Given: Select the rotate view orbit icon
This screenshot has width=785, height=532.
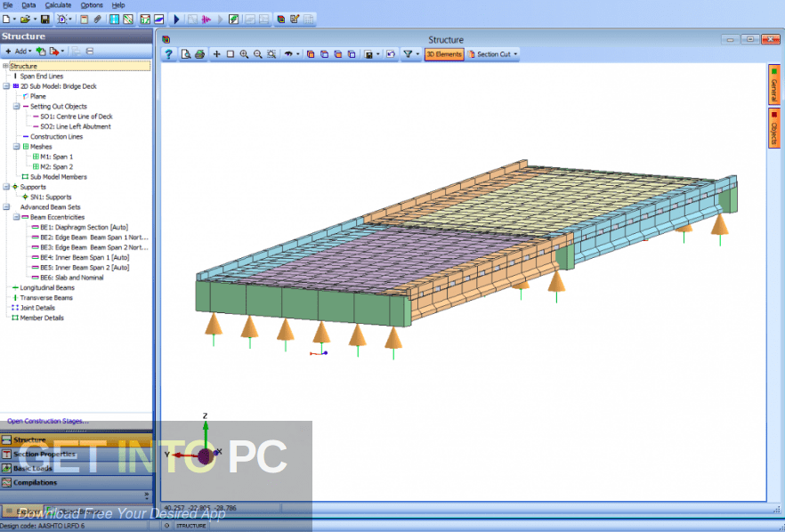Looking at the screenshot, I should pyautogui.click(x=289, y=53).
